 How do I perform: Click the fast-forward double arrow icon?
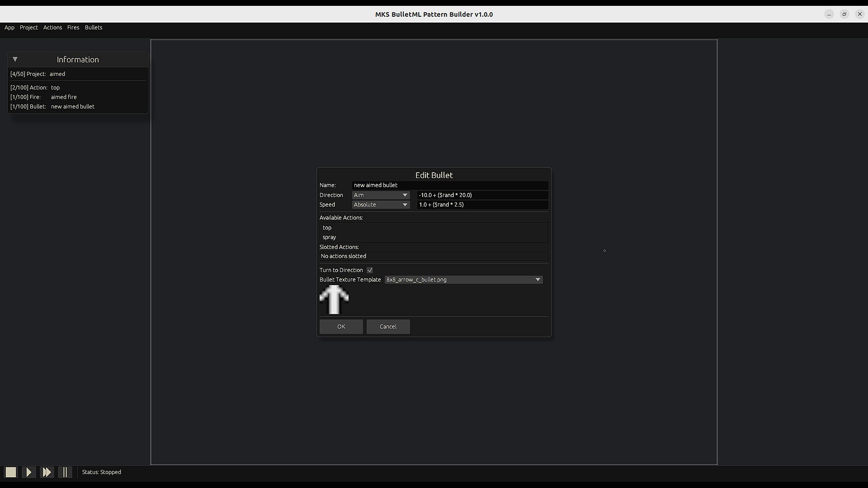pos(47,472)
